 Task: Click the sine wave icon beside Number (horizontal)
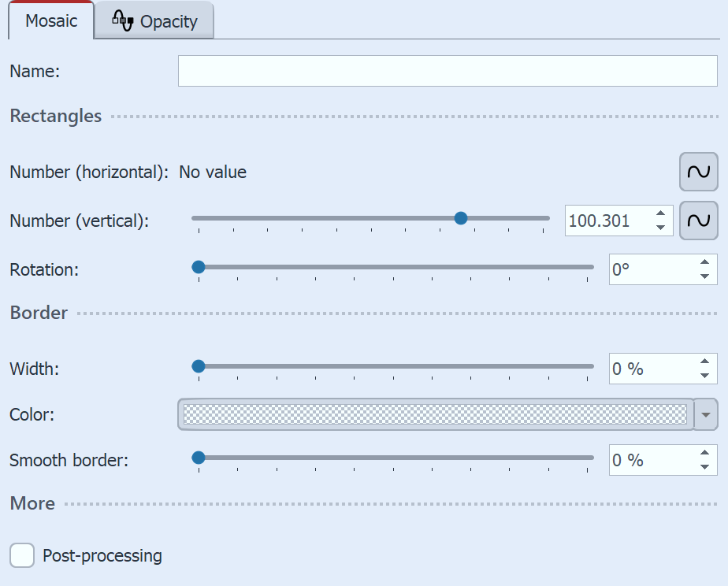[x=700, y=172]
